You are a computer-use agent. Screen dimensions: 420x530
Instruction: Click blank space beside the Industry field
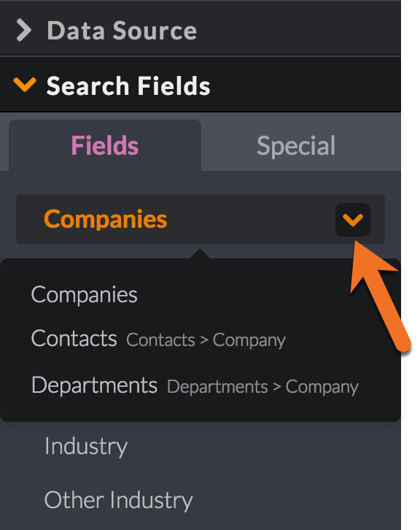point(263,447)
